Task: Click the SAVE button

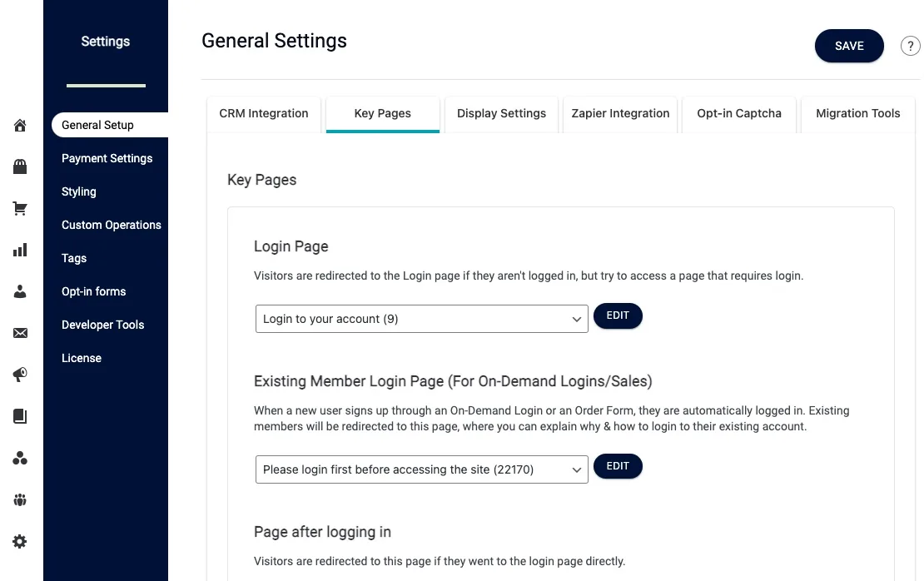Action: tap(849, 46)
